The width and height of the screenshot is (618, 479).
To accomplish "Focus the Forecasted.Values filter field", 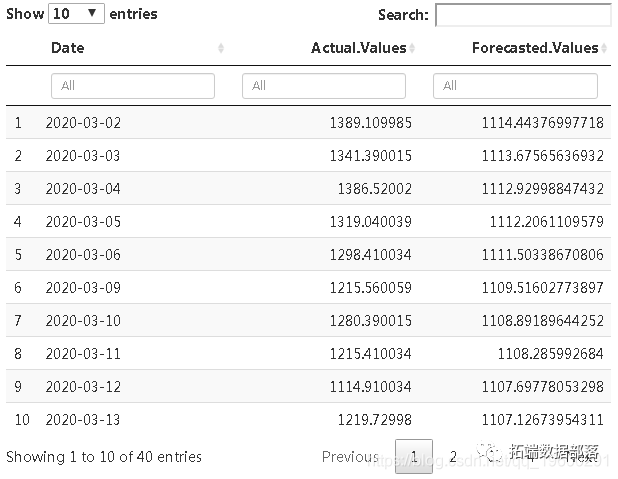I will pyautogui.click(x=515, y=86).
